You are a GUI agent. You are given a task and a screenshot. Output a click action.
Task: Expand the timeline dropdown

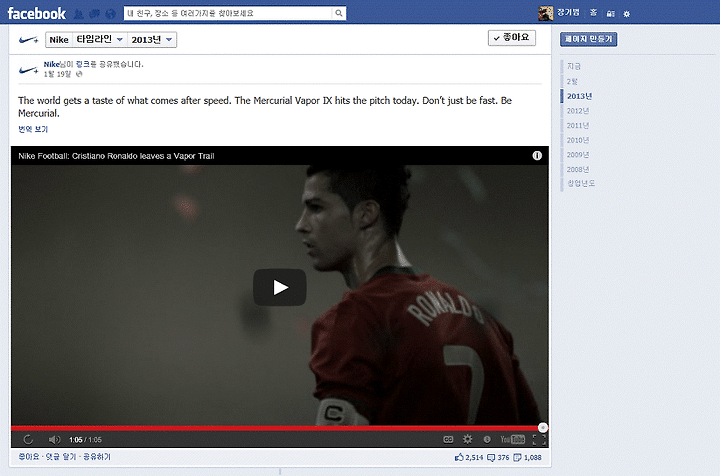pyautogui.click(x=100, y=39)
